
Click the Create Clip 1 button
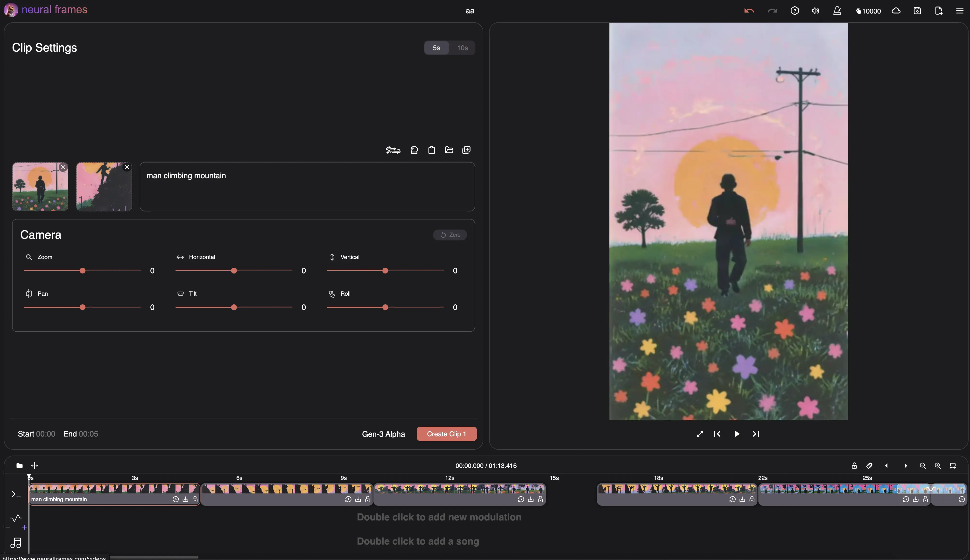coord(446,434)
